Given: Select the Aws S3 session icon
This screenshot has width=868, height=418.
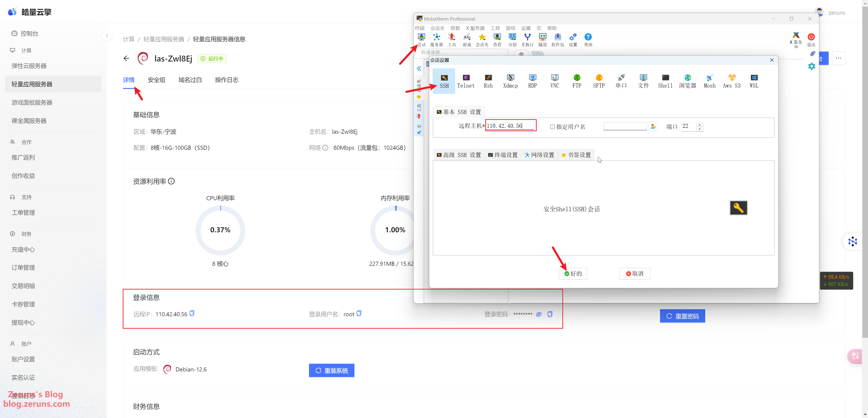Looking at the screenshot, I should click(x=731, y=81).
